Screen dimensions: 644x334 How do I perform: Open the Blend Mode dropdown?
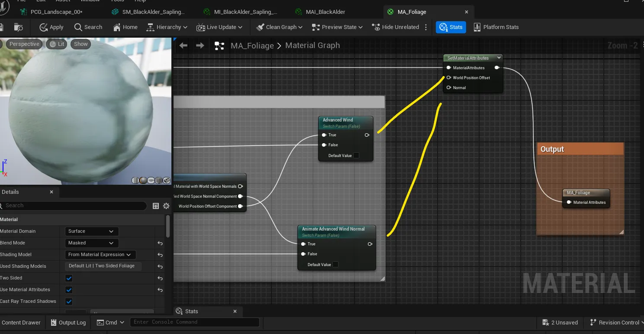point(91,243)
